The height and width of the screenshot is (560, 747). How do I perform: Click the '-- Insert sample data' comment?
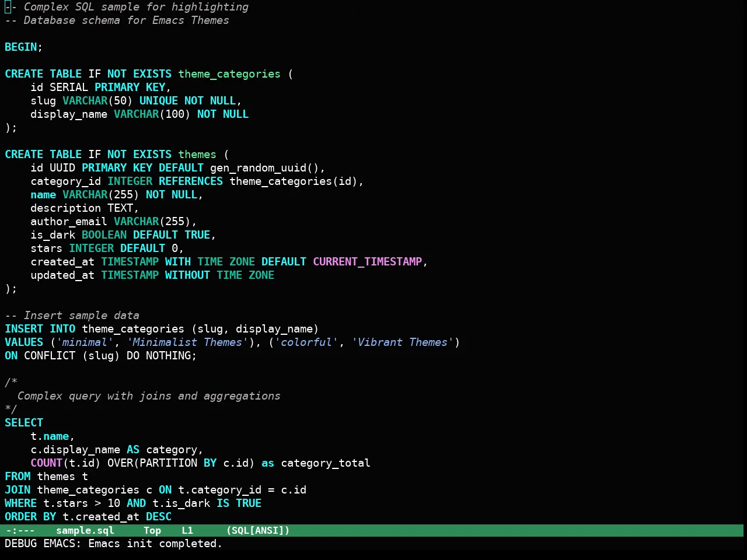pyautogui.click(x=72, y=316)
